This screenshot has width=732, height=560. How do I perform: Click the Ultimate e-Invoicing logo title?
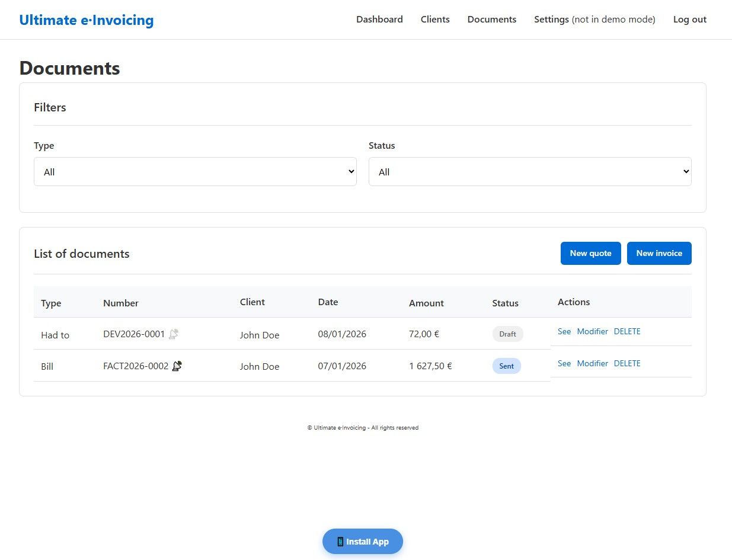click(x=87, y=20)
